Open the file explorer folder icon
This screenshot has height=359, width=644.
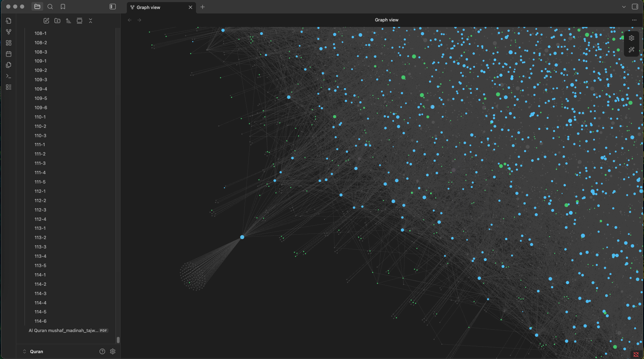coord(37,7)
